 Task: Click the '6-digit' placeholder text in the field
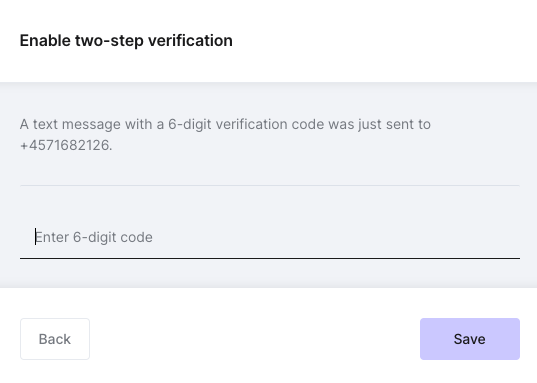(95, 237)
